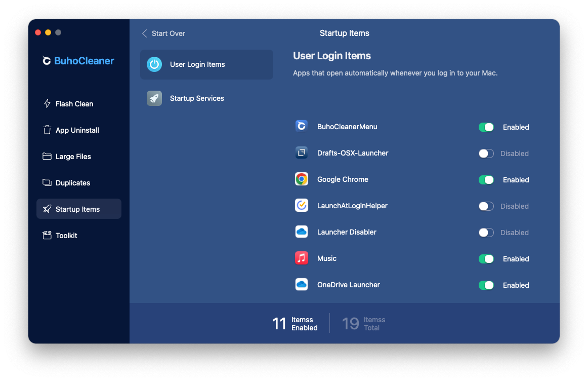
Task: Switch on Launcher Disabler toggle
Action: (486, 233)
